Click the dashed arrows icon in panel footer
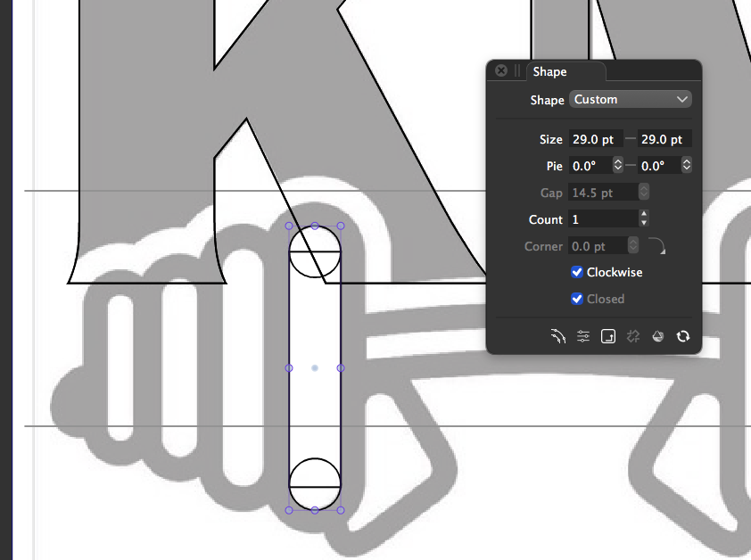Screen dimensions: 751x560 (633, 336)
